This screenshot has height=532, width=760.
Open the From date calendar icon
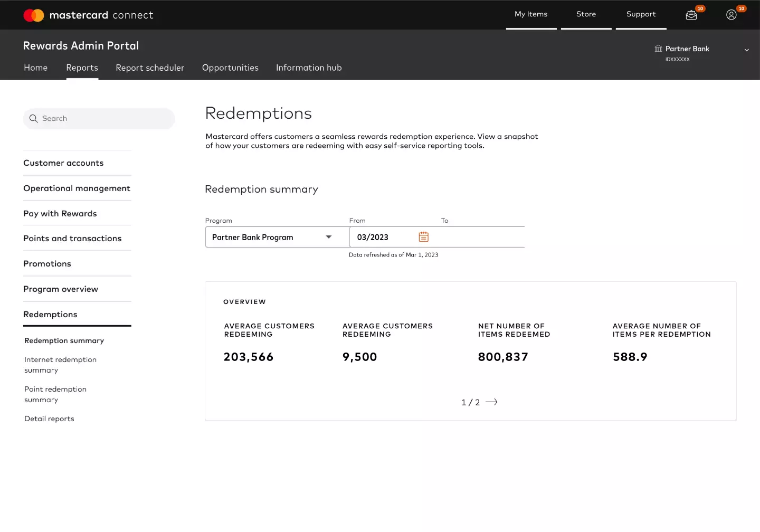tap(424, 237)
